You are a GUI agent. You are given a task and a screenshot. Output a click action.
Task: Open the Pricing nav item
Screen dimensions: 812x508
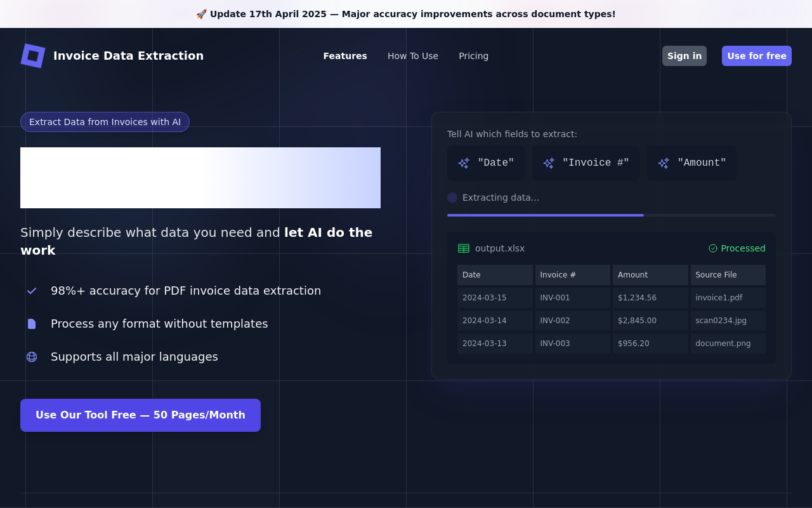tap(474, 56)
